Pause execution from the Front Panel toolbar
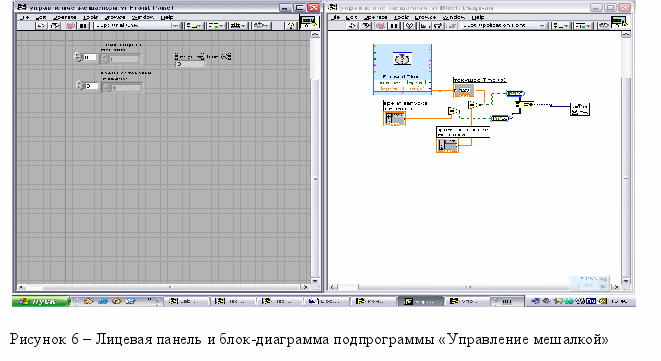Image resolution: width=661 pixels, height=361 pixels. click(83, 26)
